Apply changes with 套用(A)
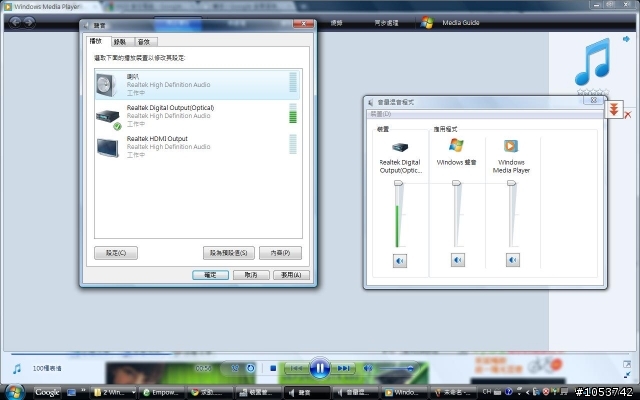This screenshot has width=640, height=400. click(x=291, y=275)
